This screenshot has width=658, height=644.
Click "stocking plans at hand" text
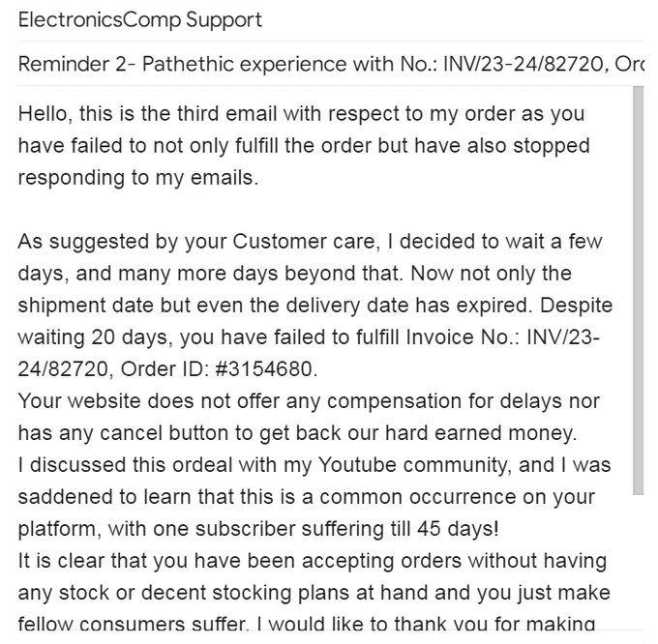341,593
